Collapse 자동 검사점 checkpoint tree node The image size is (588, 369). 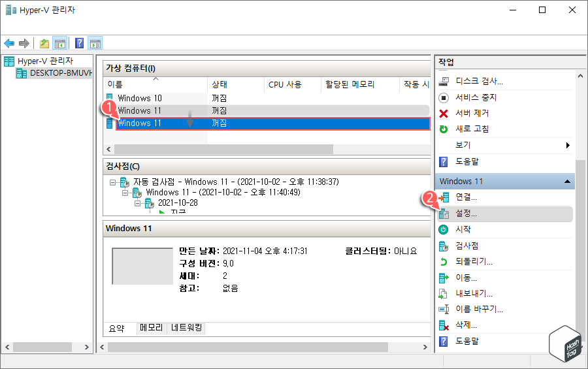point(112,182)
